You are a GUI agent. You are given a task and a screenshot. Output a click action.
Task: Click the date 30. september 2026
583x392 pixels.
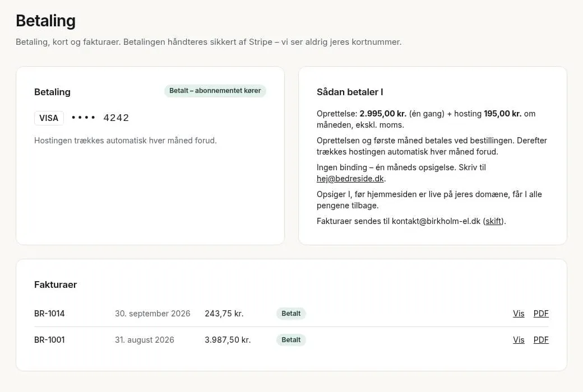[152, 314]
